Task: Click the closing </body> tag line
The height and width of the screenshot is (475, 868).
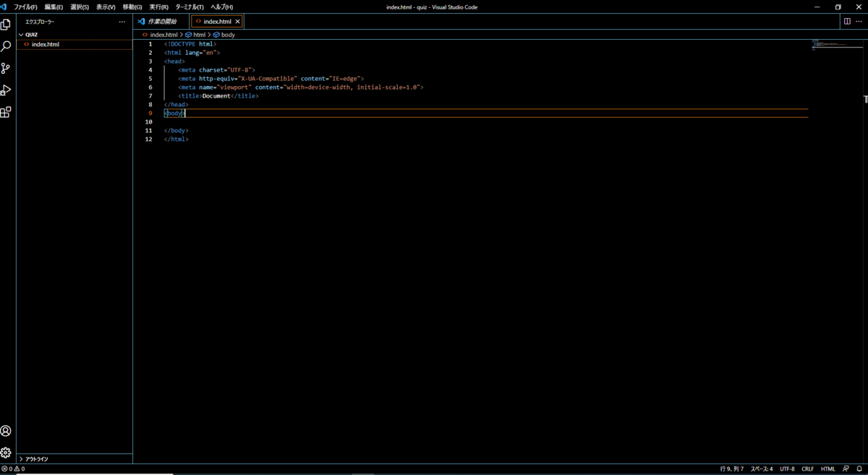Action: coord(176,131)
